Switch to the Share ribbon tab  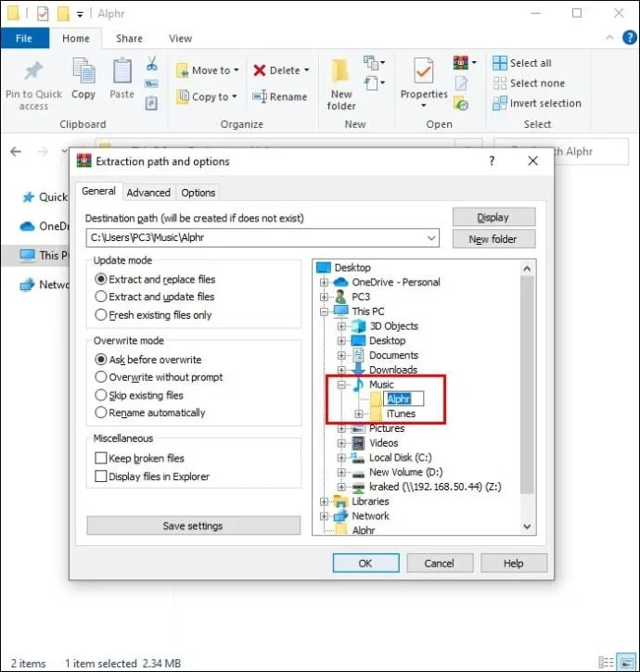click(129, 39)
